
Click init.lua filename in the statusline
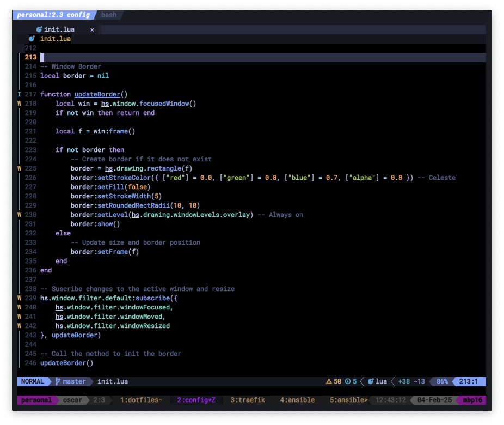(x=113, y=381)
